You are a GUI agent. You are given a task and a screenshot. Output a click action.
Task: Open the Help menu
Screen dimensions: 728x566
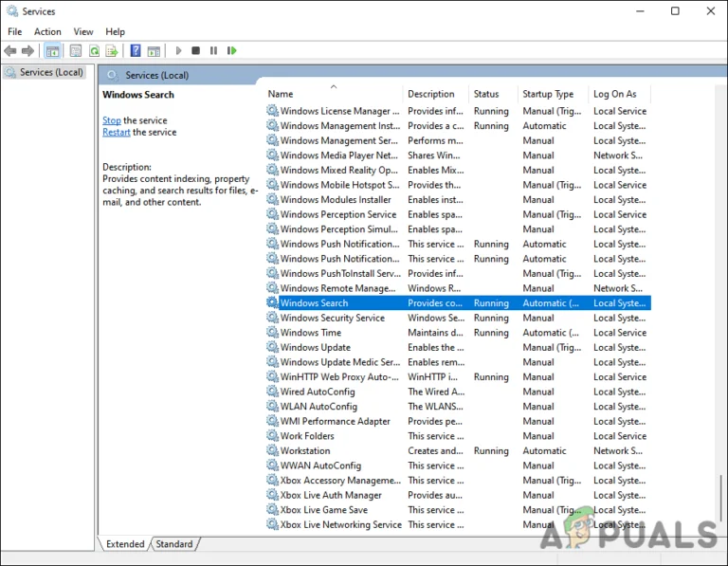[115, 31]
